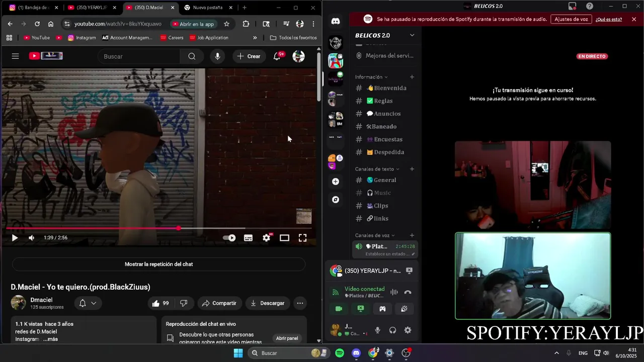Disconnect from the Discord voice call
The height and width of the screenshot is (362, 644).
click(x=408, y=292)
